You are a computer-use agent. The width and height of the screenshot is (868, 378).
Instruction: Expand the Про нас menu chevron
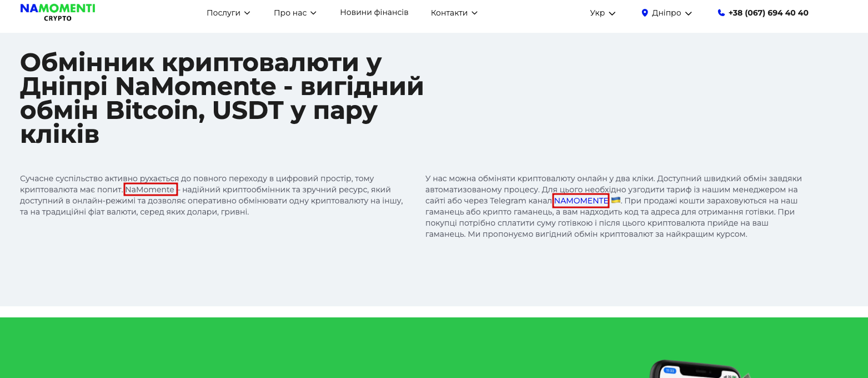tap(313, 13)
